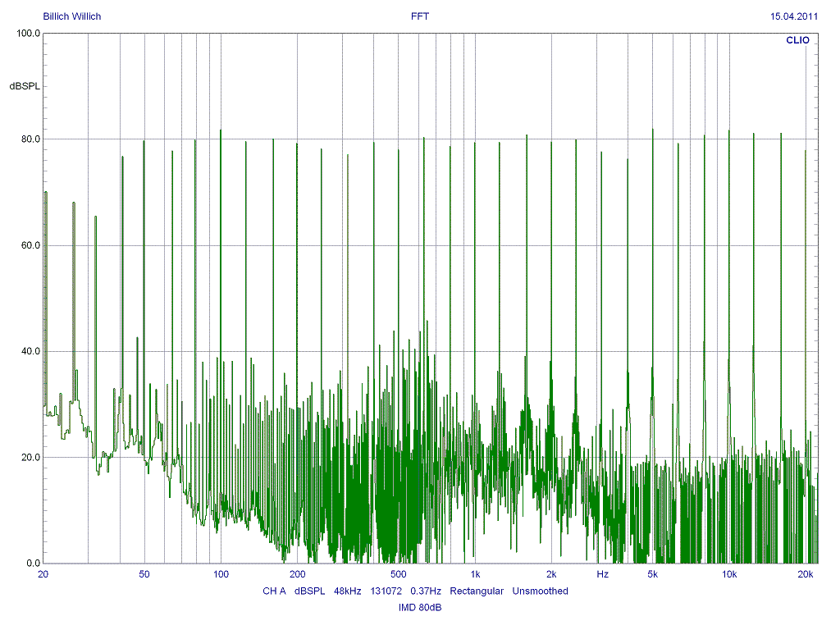
Task: Click the 200 frequency tick label
Action: coord(297,574)
